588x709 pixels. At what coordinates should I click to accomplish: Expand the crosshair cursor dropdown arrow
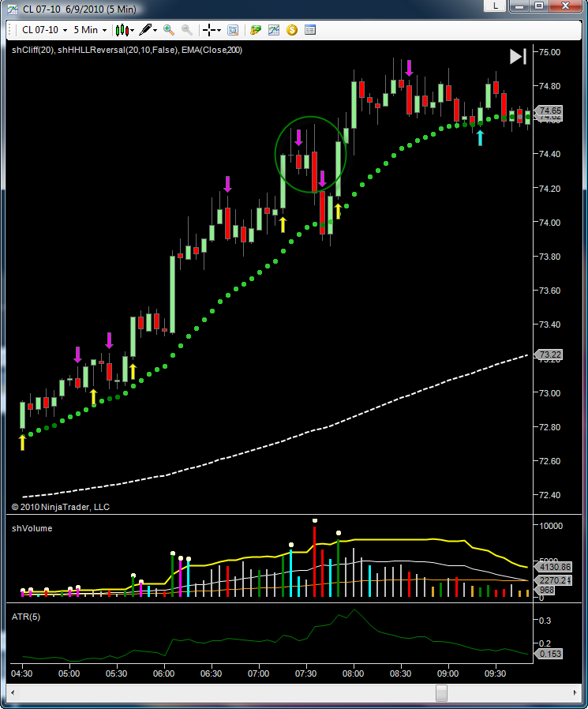219,31
